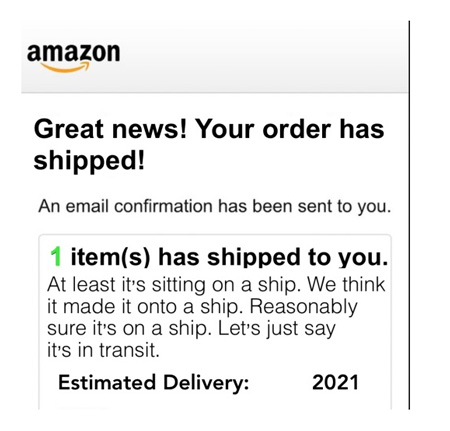Click 'Let's just say' in the message
Viewport: 450px width, 431px height.
[x=276, y=329]
